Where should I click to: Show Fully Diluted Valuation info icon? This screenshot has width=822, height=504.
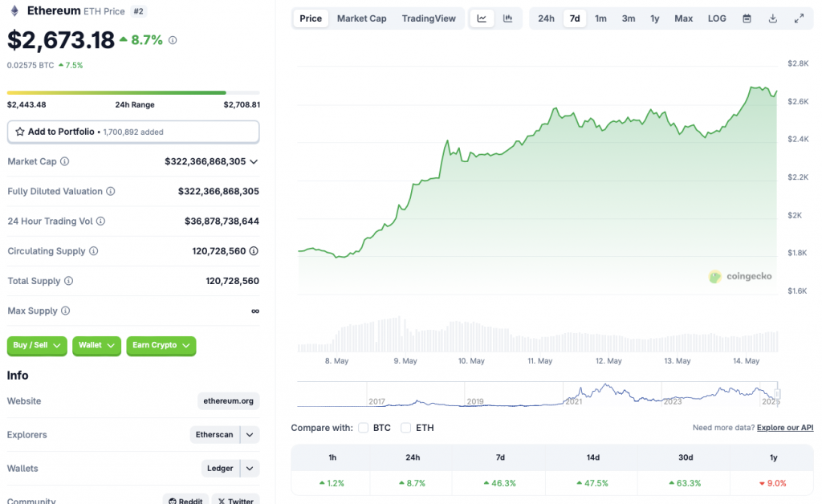pos(111,191)
